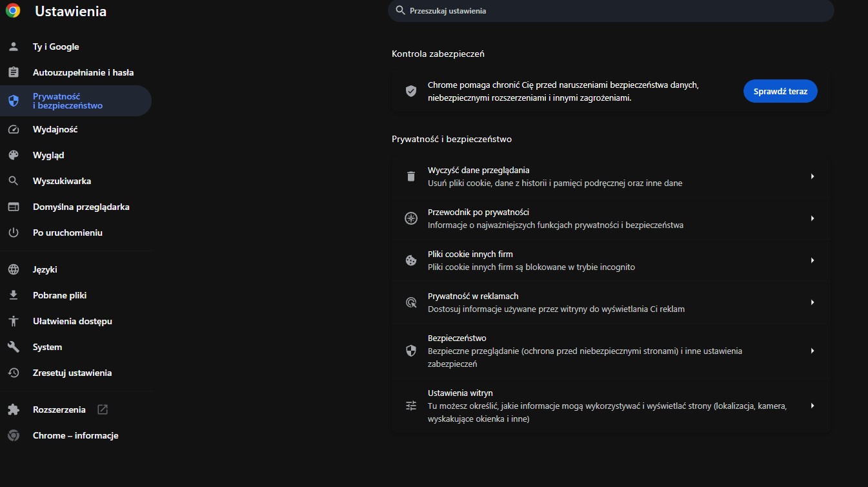Open Chrome – informacje page
The image size is (868, 487).
tap(75, 435)
